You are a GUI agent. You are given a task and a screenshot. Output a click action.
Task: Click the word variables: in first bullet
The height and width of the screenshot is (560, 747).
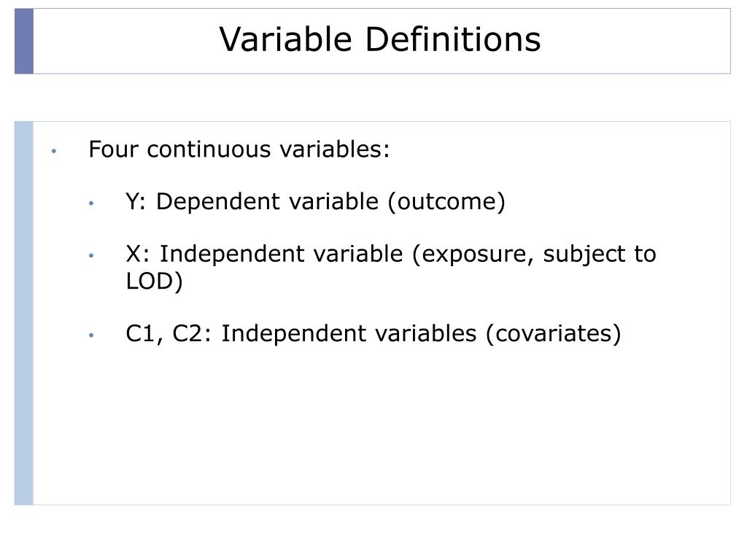coord(335,149)
